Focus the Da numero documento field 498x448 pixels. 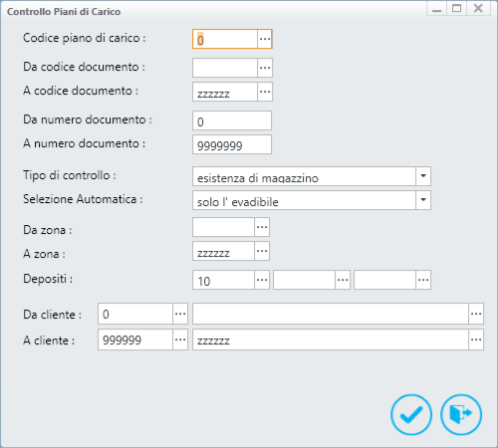click(x=232, y=120)
